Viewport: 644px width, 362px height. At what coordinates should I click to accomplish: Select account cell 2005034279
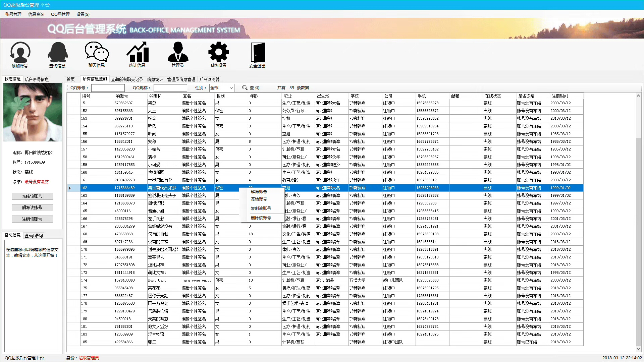(x=131, y=227)
